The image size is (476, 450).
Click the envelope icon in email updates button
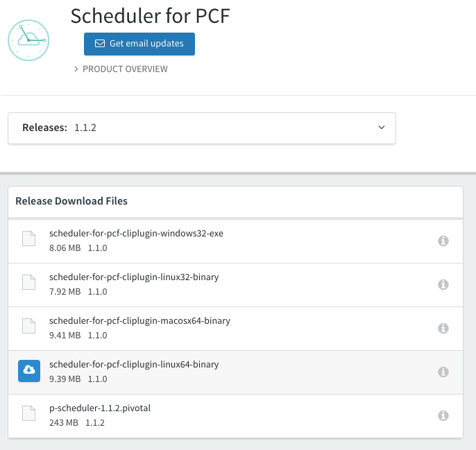[100, 44]
